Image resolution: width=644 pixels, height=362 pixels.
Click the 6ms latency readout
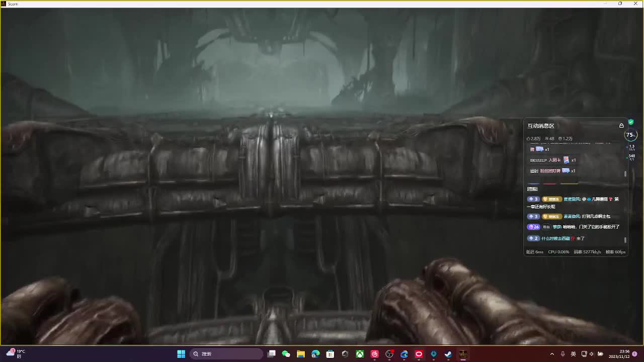[x=535, y=252]
